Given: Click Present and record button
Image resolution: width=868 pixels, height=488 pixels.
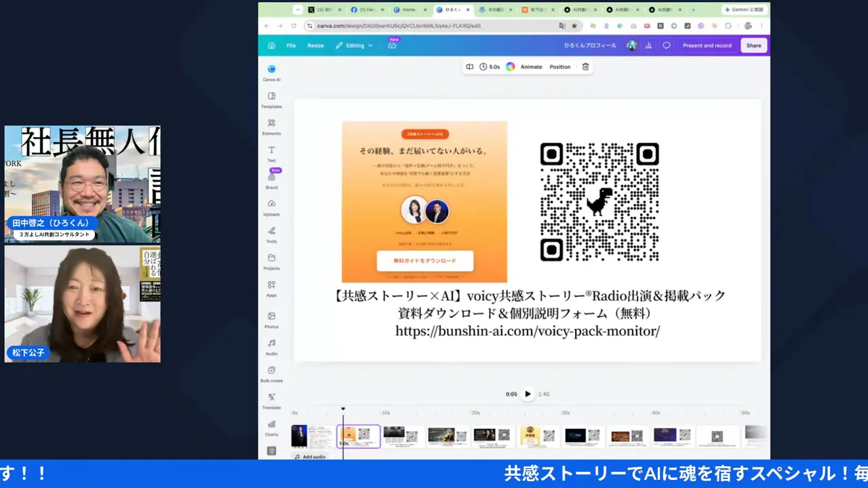Looking at the screenshot, I should 707,45.
